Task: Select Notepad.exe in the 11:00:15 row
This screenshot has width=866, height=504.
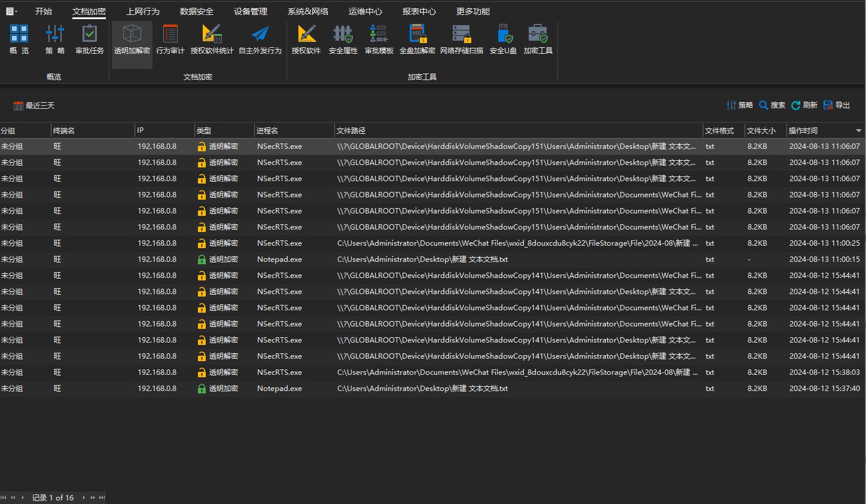Action: (279, 259)
